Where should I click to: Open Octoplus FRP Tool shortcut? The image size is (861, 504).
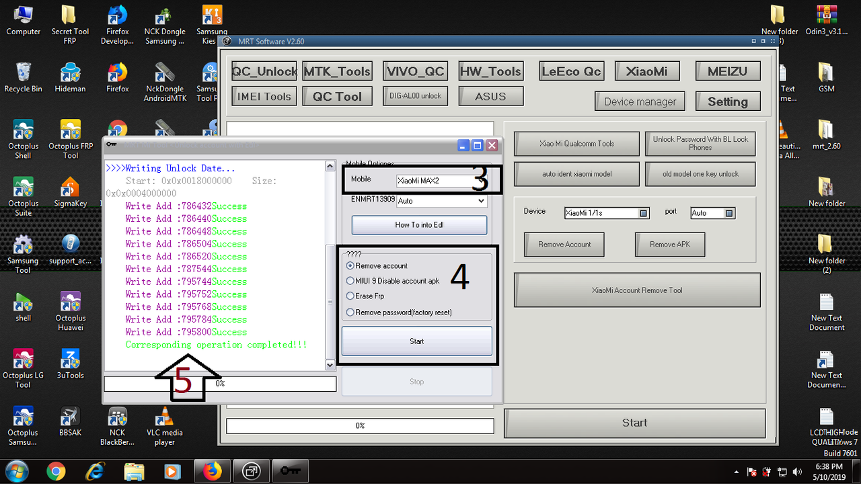coord(70,139)
